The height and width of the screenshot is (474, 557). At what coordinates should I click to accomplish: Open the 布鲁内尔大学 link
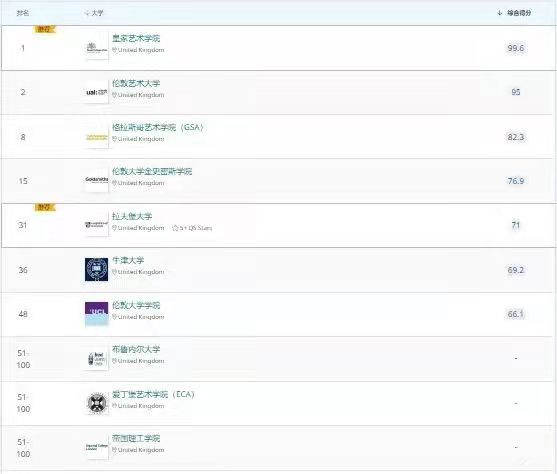coord(136,349)
